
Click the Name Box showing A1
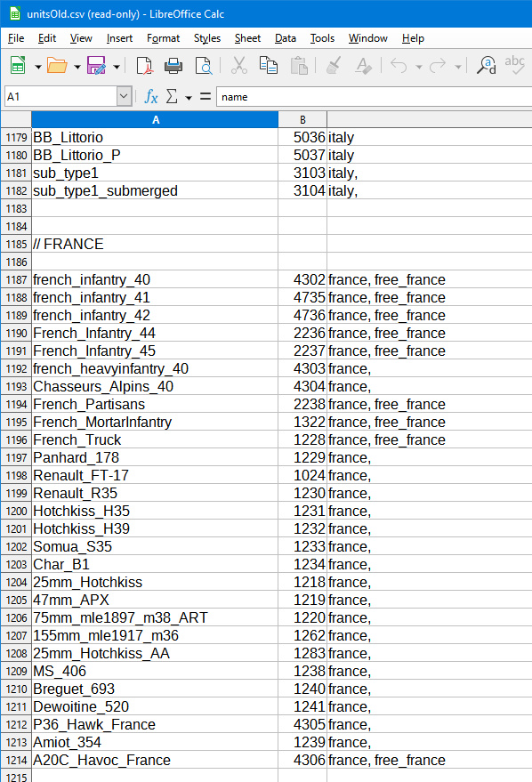tap(60, 96)
